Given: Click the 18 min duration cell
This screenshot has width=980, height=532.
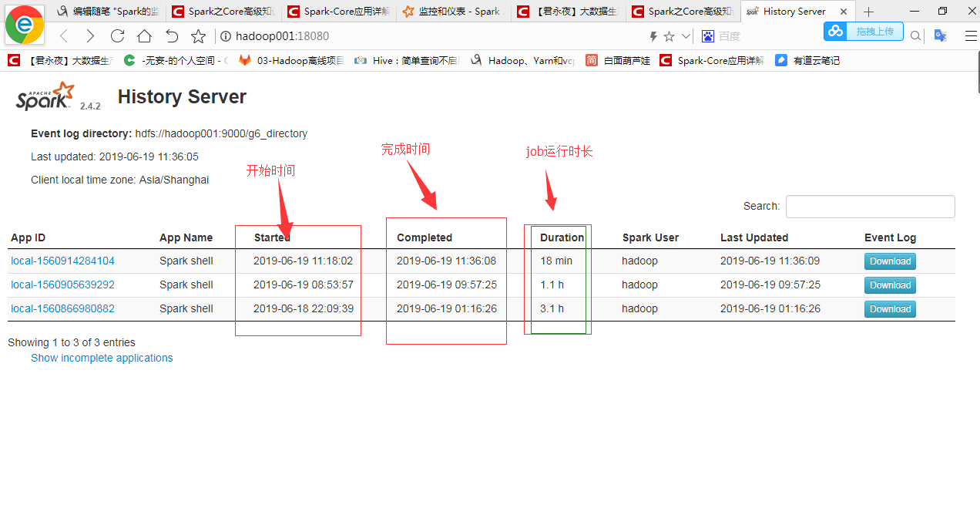Looking at the screenshot, I should tap(556, 261).
